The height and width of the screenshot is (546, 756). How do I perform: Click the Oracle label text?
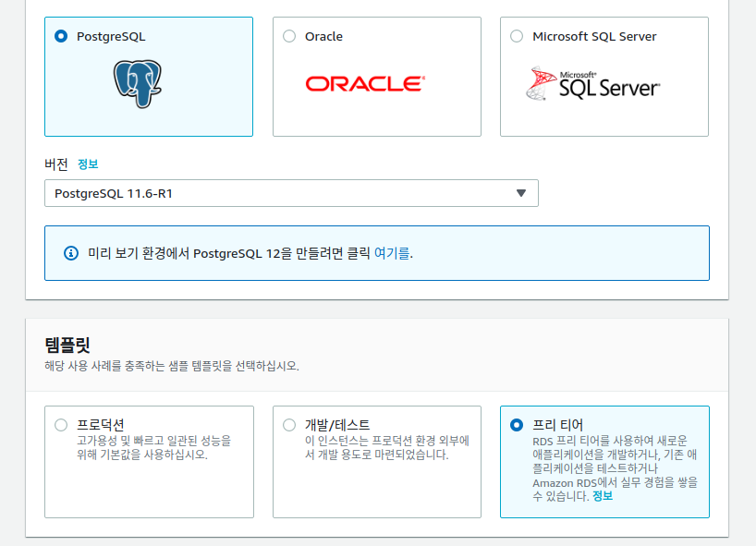(x=323, y=37)
